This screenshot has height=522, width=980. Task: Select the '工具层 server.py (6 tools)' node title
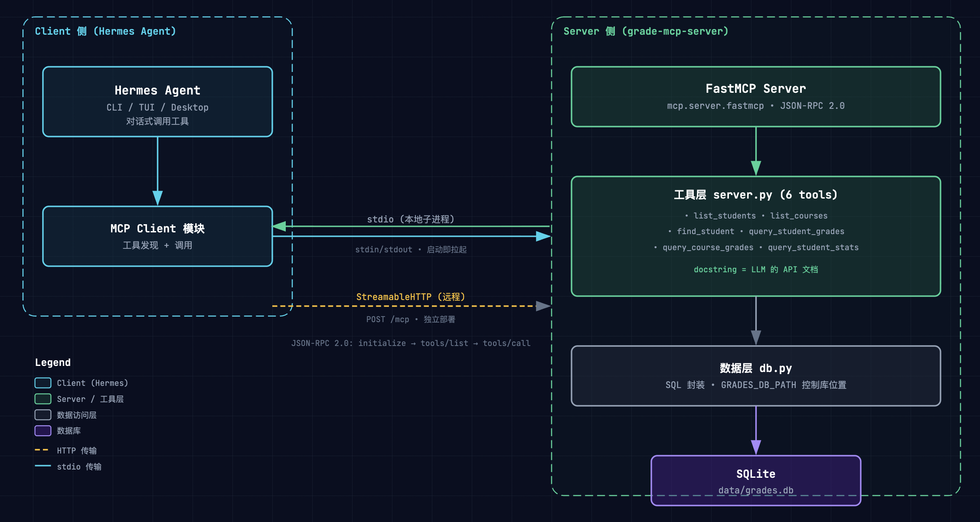coord(756,195)
